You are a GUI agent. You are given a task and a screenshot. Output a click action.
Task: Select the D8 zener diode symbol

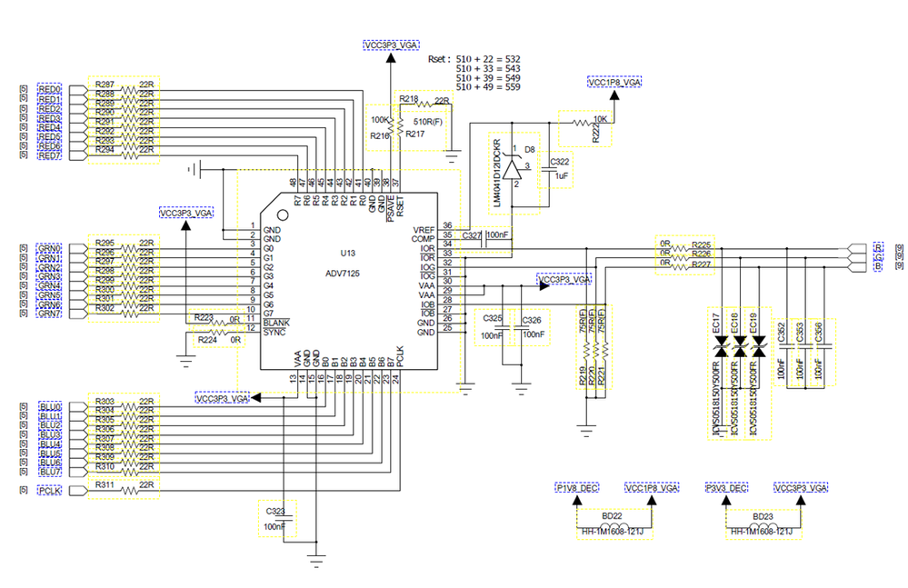[512, 168]
